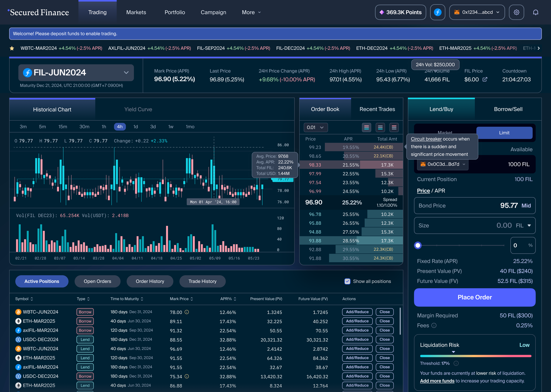Click Add more funds link

click(437, 381)
